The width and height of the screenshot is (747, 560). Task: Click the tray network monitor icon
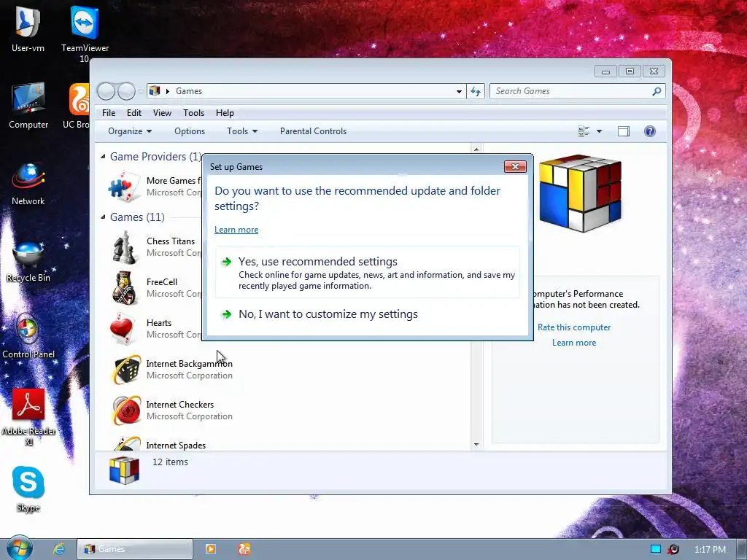656,549
